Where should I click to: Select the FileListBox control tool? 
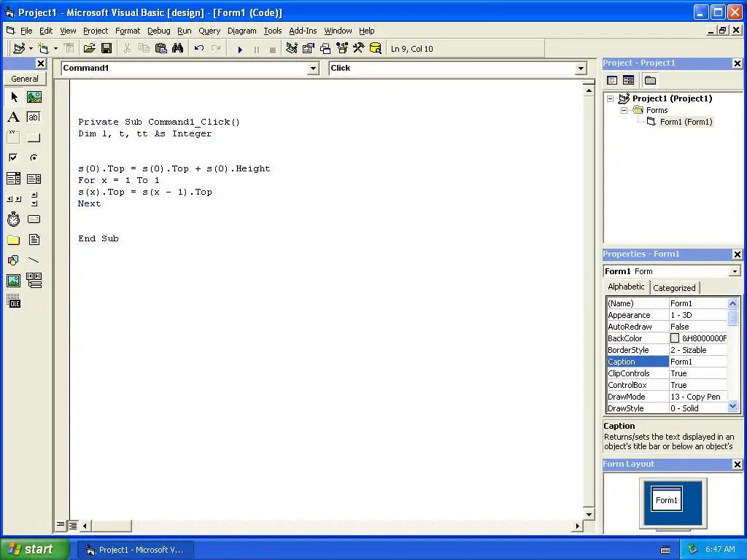pos(34,239)
